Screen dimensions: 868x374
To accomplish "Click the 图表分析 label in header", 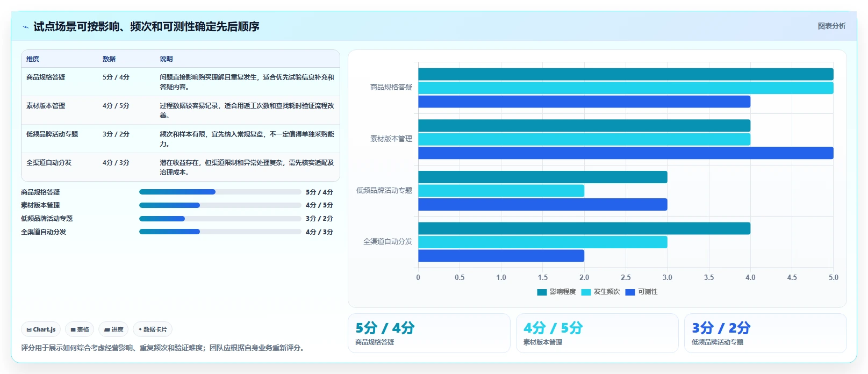I will (831, 26).
